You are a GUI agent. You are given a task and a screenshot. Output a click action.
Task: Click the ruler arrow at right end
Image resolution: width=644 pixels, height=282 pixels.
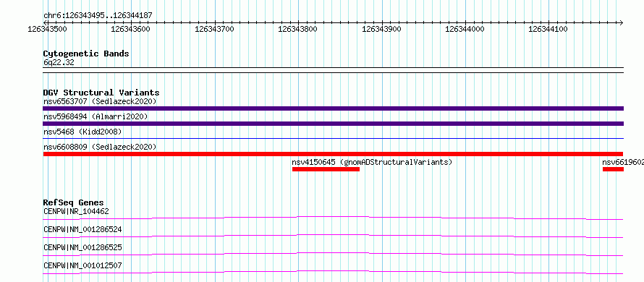click(x=621, y=22)
